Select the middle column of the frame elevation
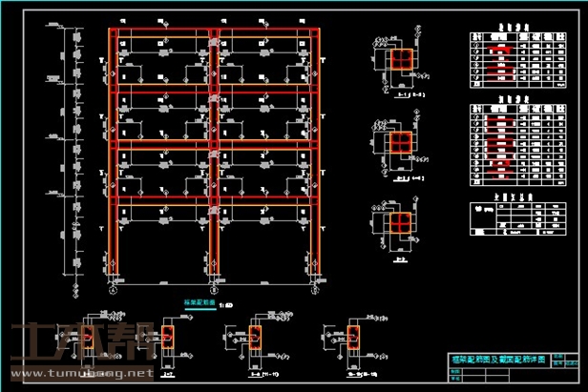The height and width of the screenshot is (392, 588). 214,153
